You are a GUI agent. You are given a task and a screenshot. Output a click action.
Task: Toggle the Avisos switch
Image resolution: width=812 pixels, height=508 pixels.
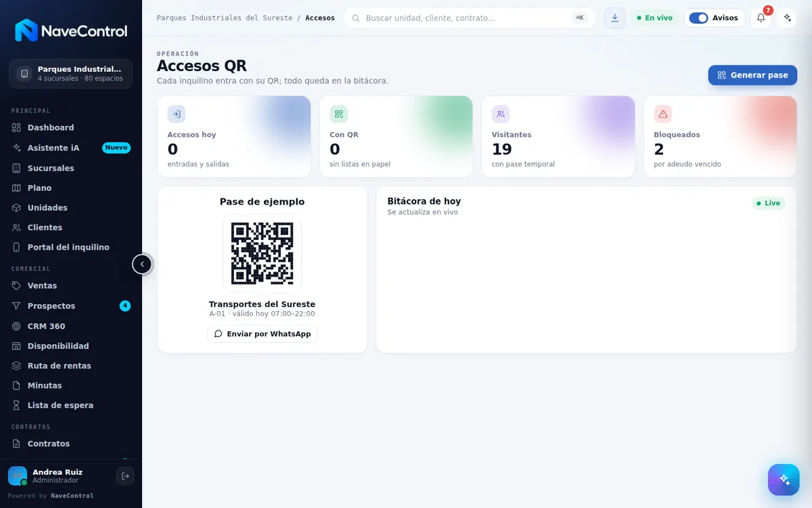(x=698, y=18)
